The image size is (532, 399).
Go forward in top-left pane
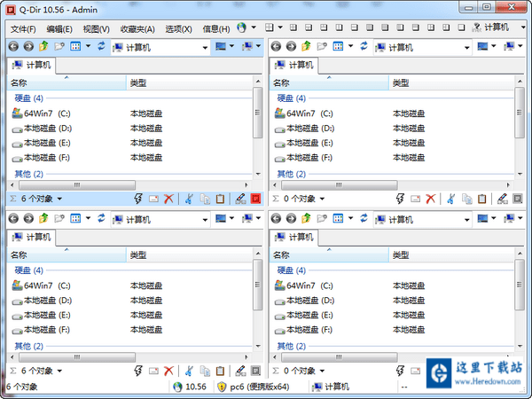28,46
